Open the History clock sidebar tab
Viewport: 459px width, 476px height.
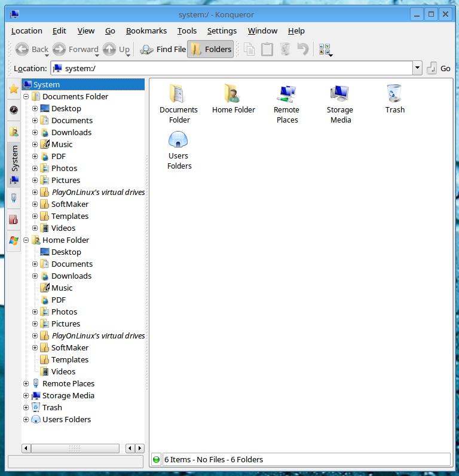click(x=14, y=110)
